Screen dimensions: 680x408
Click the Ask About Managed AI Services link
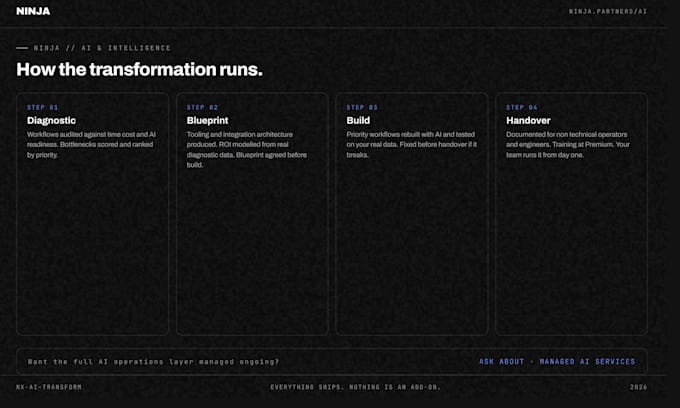[557, 361]
